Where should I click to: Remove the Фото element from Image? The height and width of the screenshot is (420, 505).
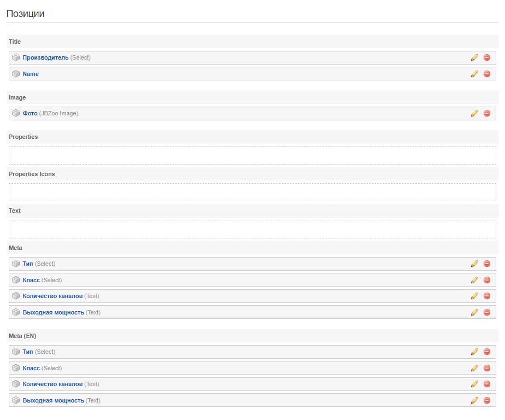coord(487,113)
